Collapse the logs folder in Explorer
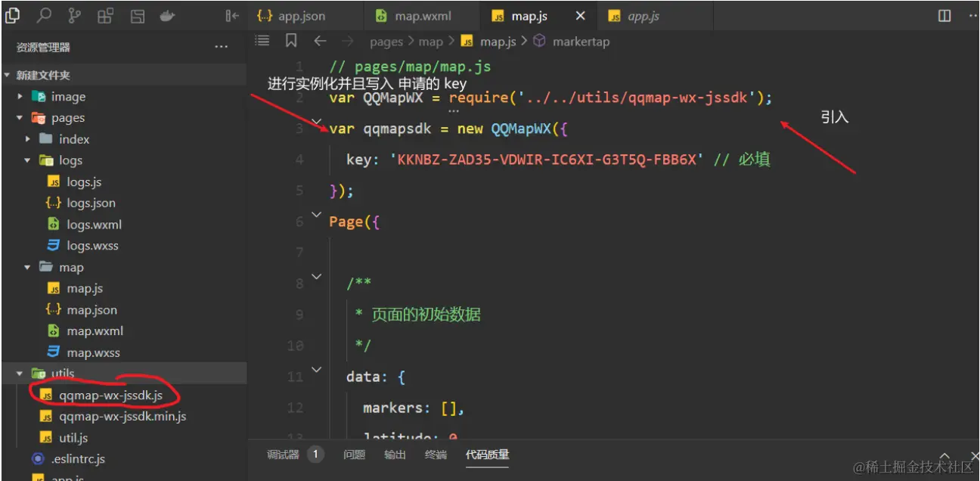The height and width of the screenshot is (481, 980). coord(27,160)
